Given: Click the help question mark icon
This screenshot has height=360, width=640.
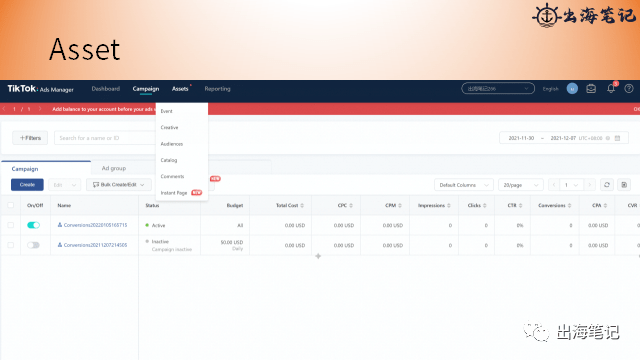Looking at the screenshot, I should point(629,89).
